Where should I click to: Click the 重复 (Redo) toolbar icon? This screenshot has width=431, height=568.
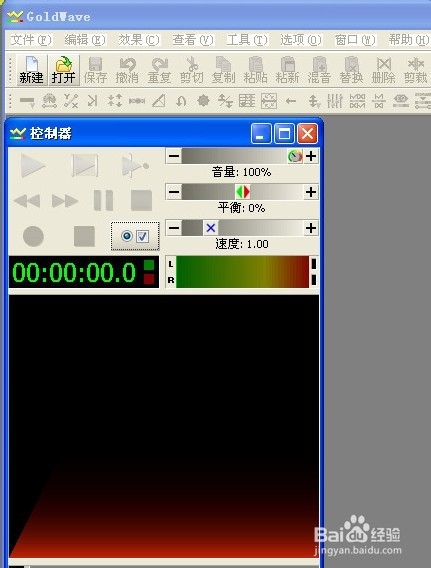coord(159,70)
